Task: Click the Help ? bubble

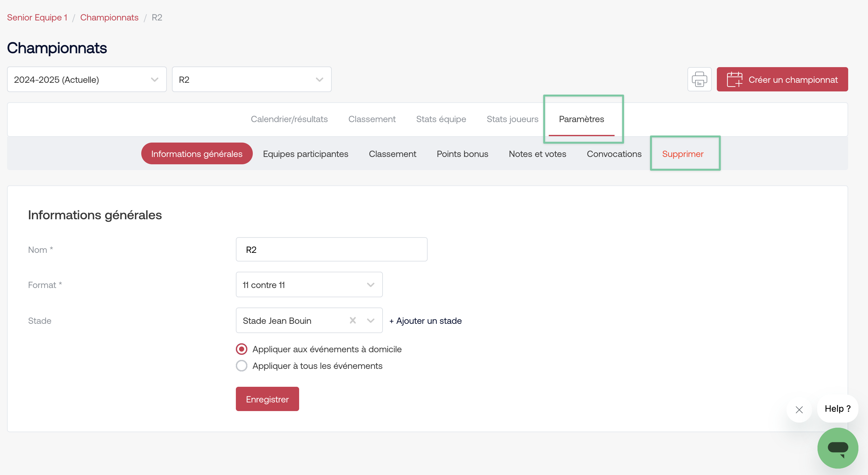Action: point(837,409)
